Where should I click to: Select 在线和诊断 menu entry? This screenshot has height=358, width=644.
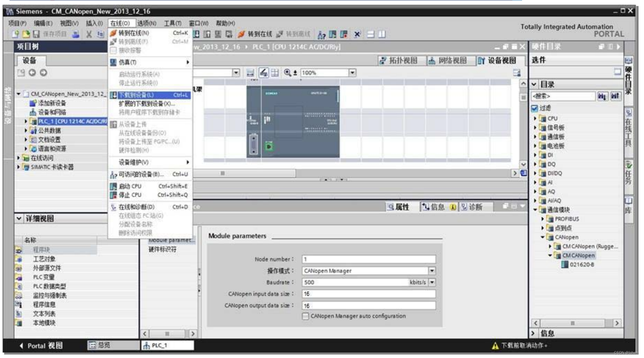click(x=150, y=207)
